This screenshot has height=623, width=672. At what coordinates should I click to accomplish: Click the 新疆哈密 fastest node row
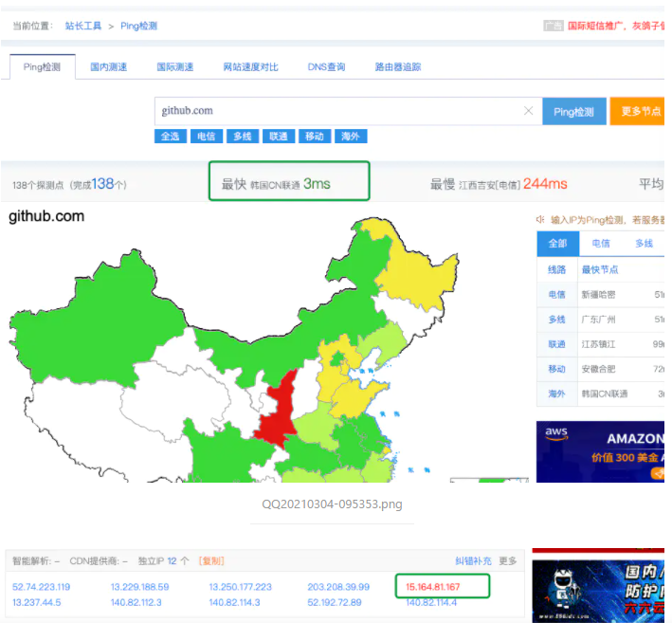600,295
